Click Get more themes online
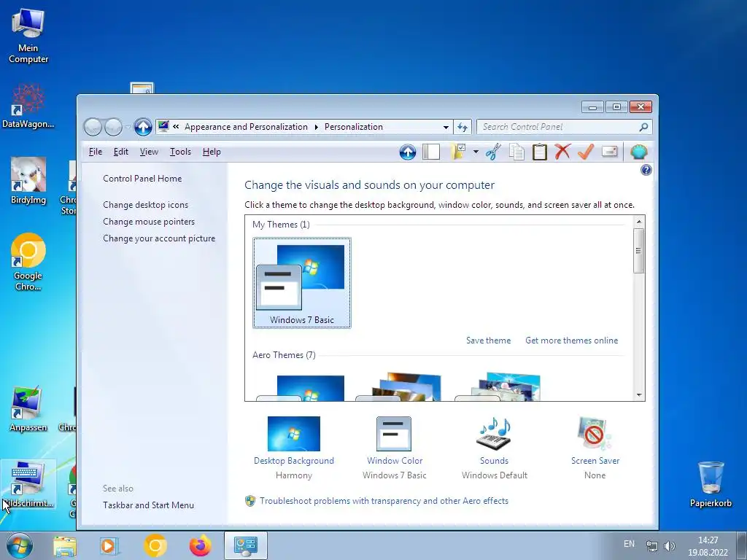The width and height of the screenshot is (747, 560). coord(572,341)
